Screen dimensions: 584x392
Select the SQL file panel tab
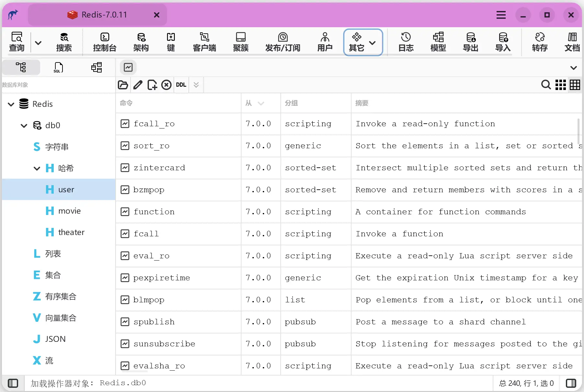59,67
